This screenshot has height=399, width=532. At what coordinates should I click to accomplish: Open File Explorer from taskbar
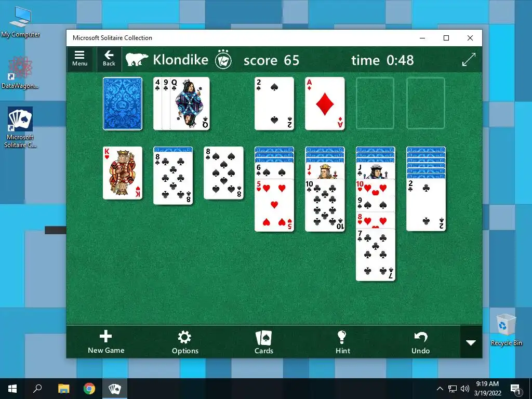[x=63, y=389]
